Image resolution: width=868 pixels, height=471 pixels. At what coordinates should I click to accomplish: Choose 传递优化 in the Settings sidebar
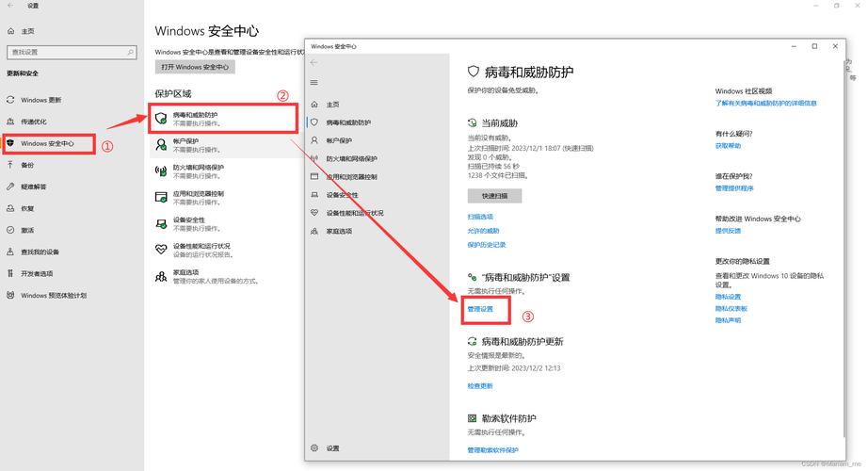[x=33, y=122]
